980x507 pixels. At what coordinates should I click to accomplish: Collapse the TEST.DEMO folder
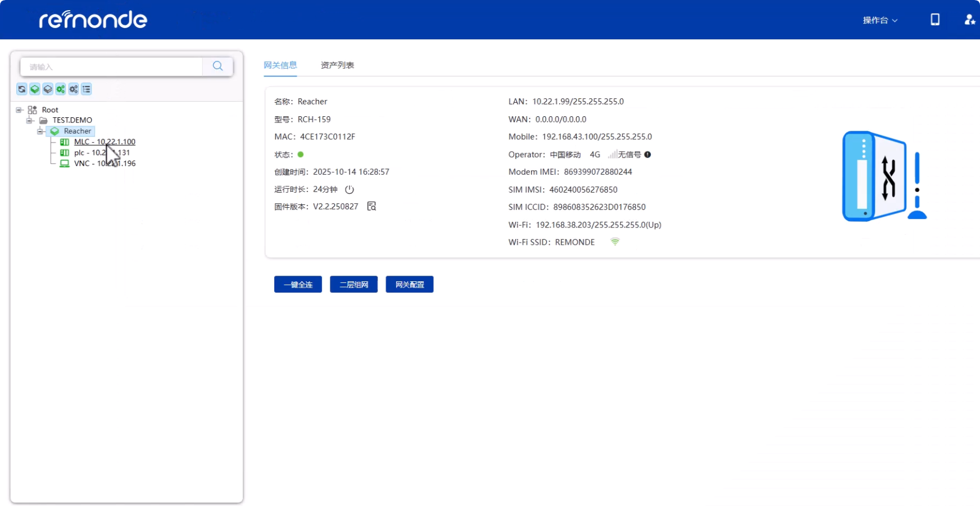click(30, 120)
